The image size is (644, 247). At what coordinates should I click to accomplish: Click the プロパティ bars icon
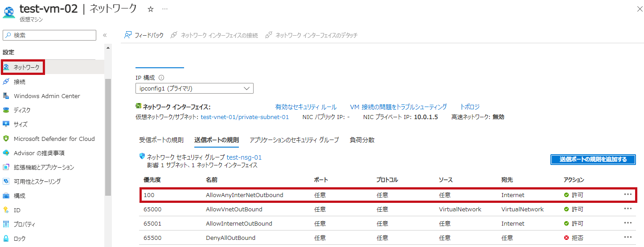click(x=6, y=224)
